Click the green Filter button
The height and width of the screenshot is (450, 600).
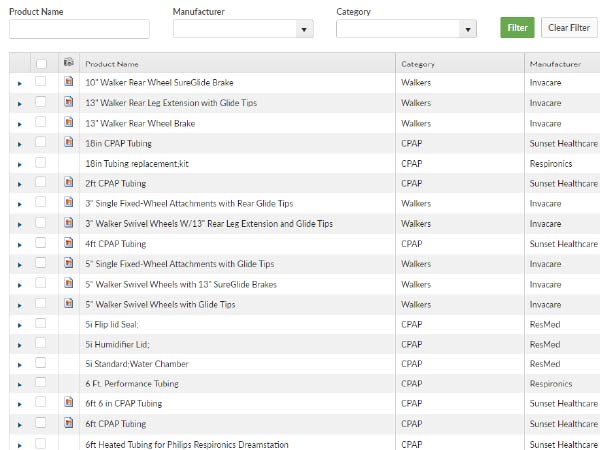[517, 28]
